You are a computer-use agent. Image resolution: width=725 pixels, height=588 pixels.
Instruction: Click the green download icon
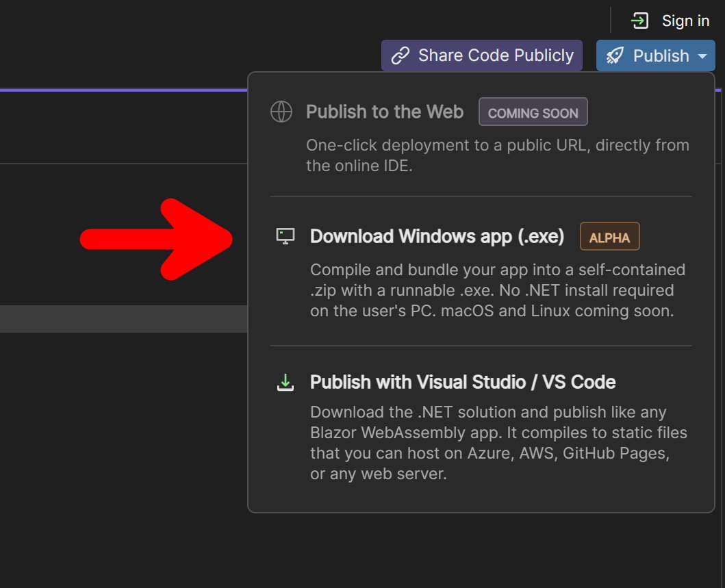point(285,382)
